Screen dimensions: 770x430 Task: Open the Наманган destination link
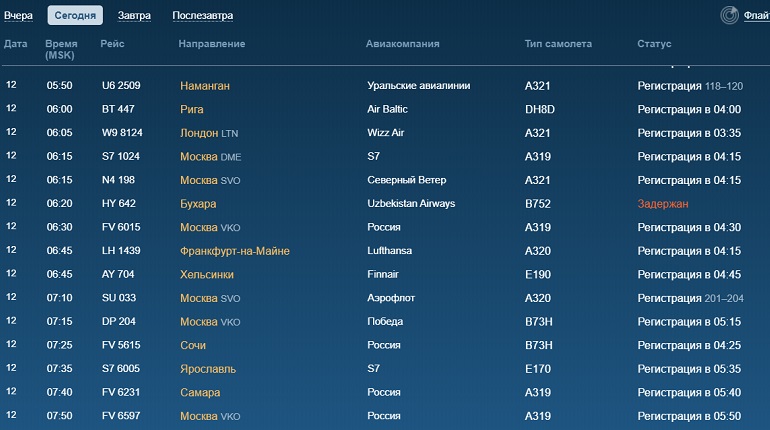click(x=205, y=86)
